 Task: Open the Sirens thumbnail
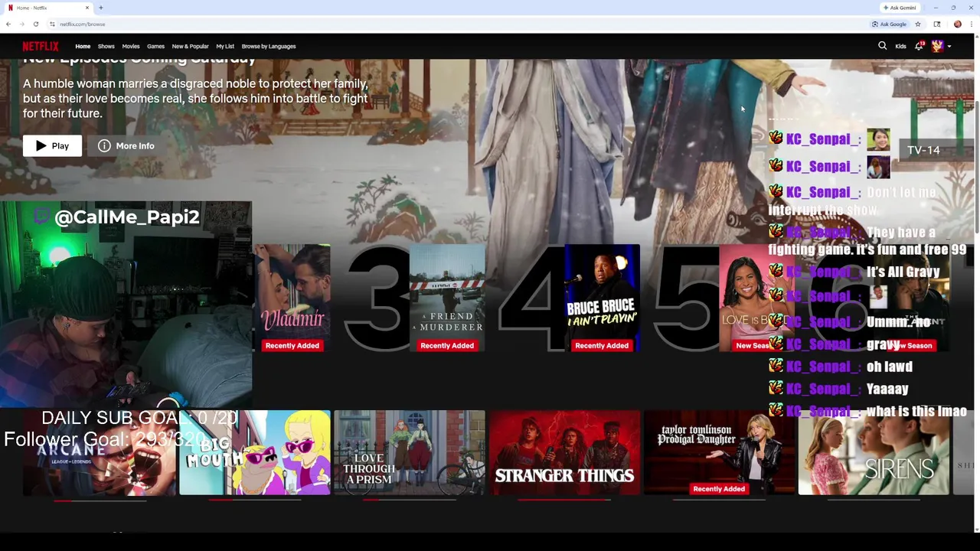pos(874,452)
